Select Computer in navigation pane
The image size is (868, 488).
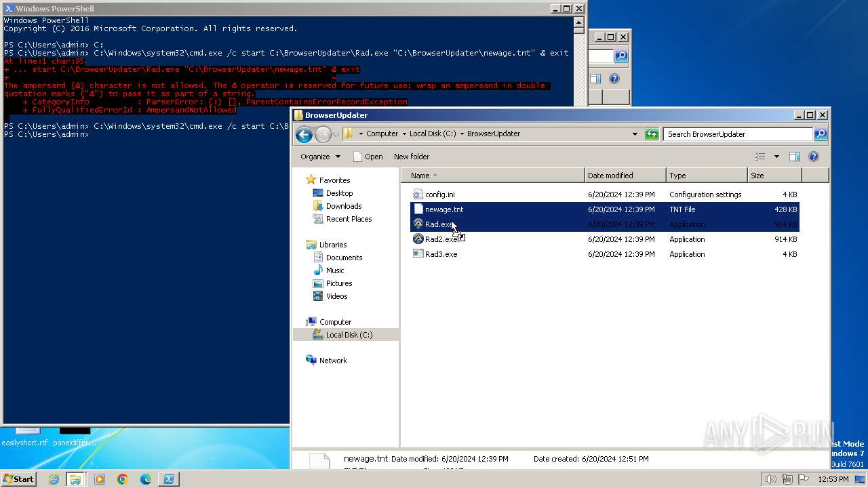[x=335, y=322]
